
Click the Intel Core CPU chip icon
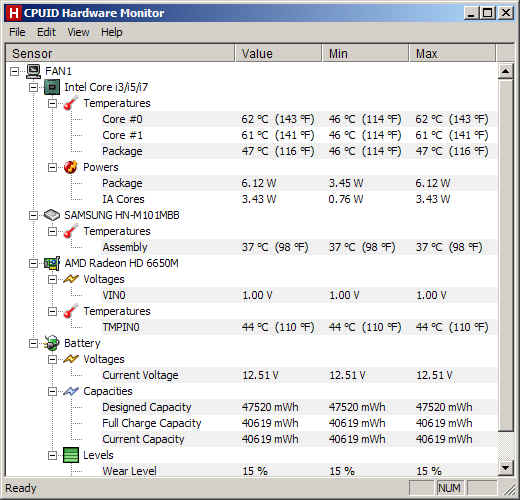(52, 87)
